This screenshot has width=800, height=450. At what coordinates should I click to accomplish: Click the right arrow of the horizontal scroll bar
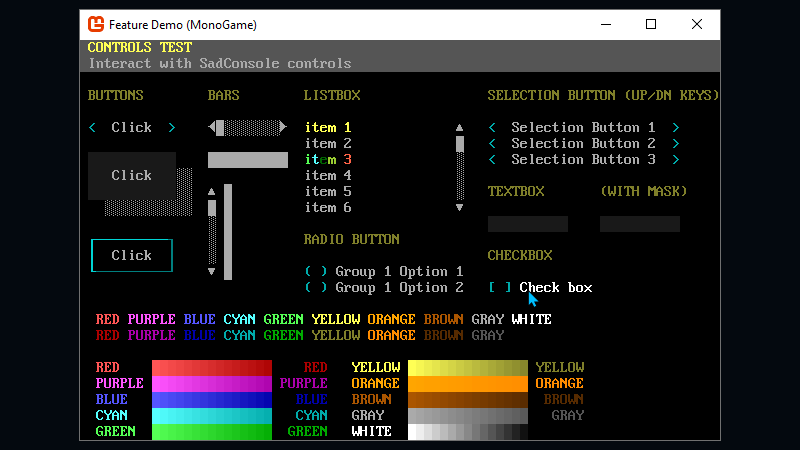point(283,127)
